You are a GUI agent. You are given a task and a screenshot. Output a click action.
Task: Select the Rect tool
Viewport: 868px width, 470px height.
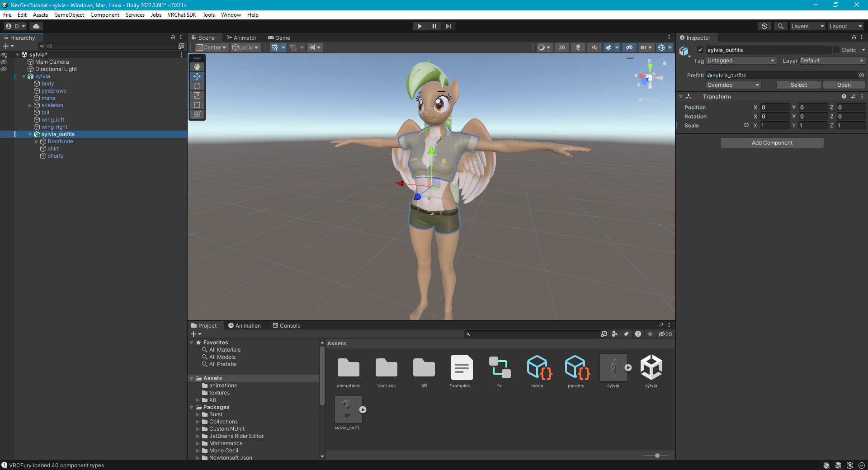(197, 105)
